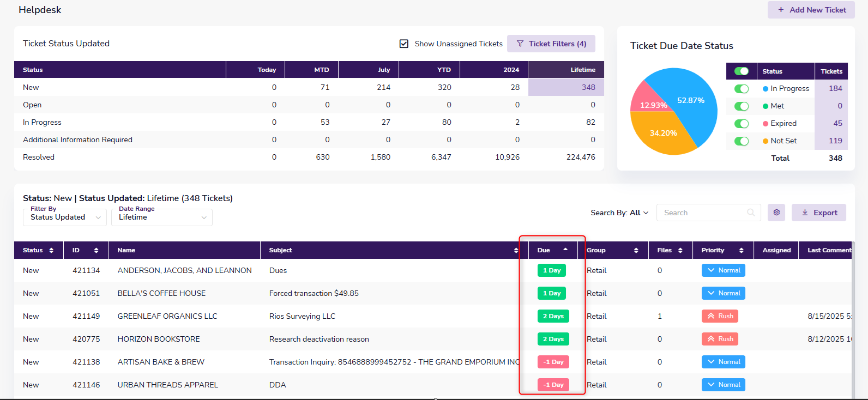The image size is (868, 400).
Task: Open the Search By All dropdown
Action: (619, 213)
